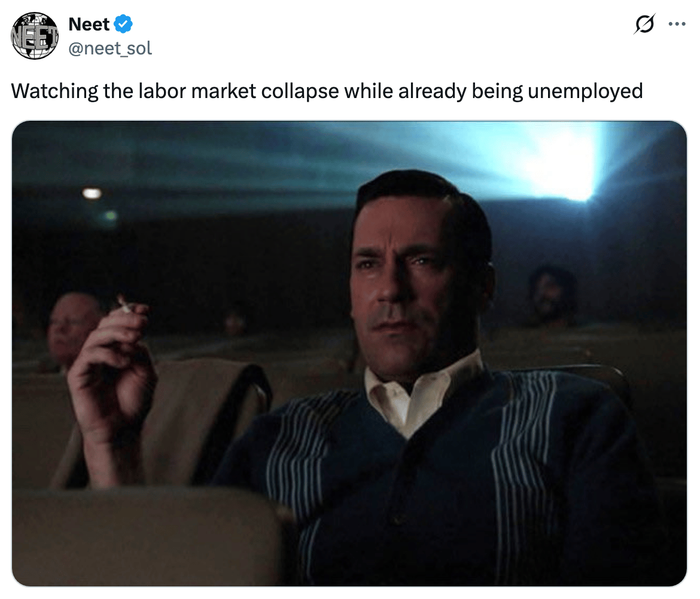Click the word "Watching" in the tweet

pyautogui.click(x=54, y=91)
